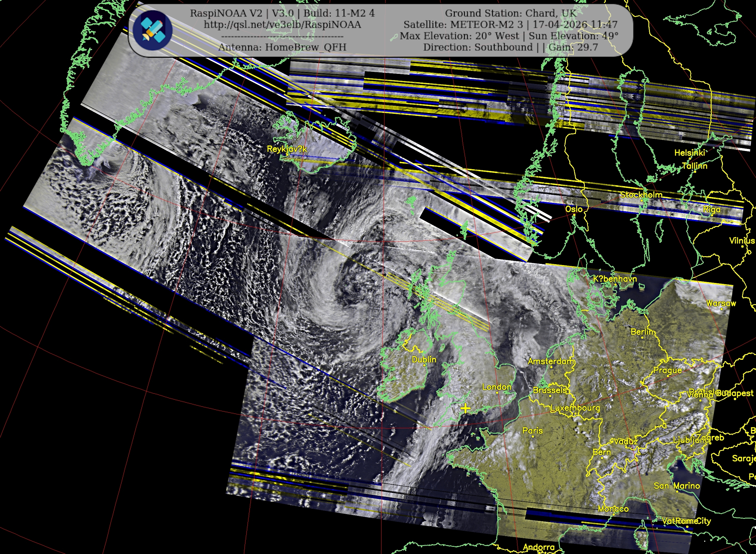Screen dimensions: 756x554
Task: Click the Antenna HomeBrew_QFH text
Action: tap(282, 47)
